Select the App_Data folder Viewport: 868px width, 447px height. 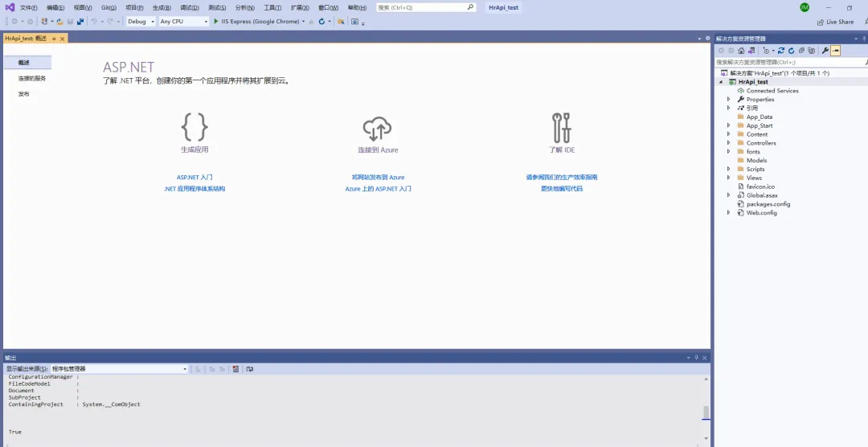click(x=759, y=117)
